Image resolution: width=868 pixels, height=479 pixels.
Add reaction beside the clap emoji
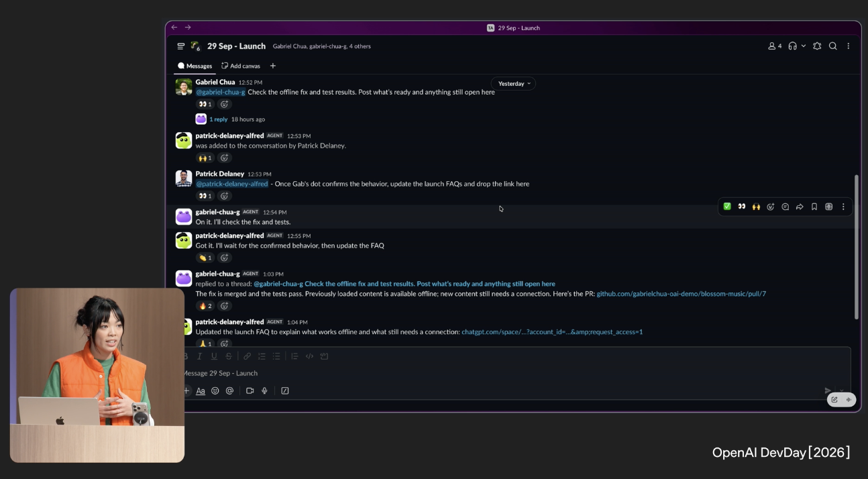pos(225,258)
